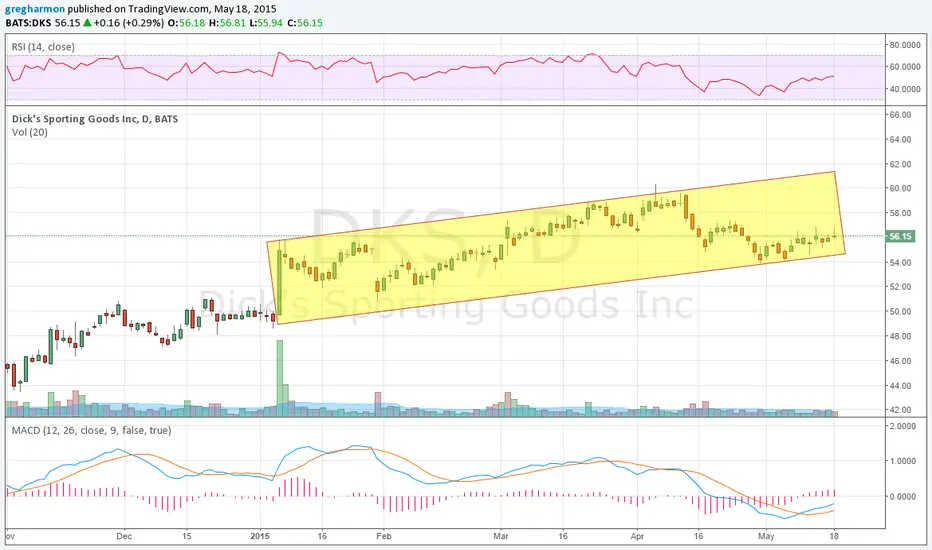Click the May date label on time axis
The height and width of the screenshot is (550, 932).
[x=766, y=536]
